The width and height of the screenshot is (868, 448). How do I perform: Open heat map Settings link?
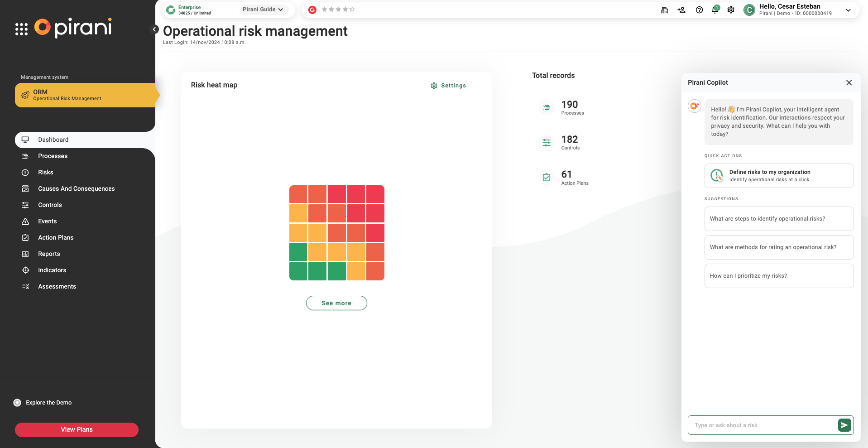[x=448, y=86]
